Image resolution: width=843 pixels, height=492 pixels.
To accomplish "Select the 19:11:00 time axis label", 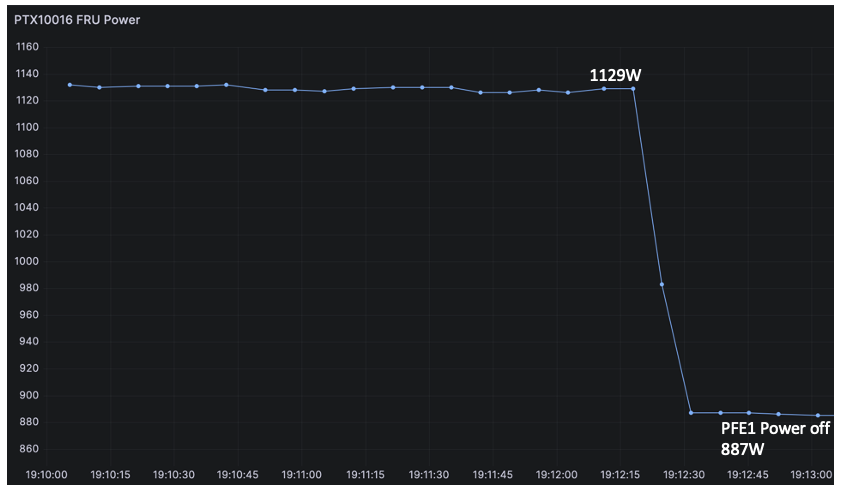I will coord(302,475).
